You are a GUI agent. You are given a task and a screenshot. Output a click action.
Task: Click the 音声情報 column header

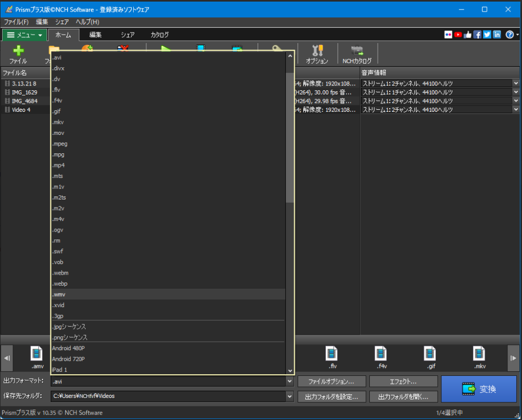(440, 72)
